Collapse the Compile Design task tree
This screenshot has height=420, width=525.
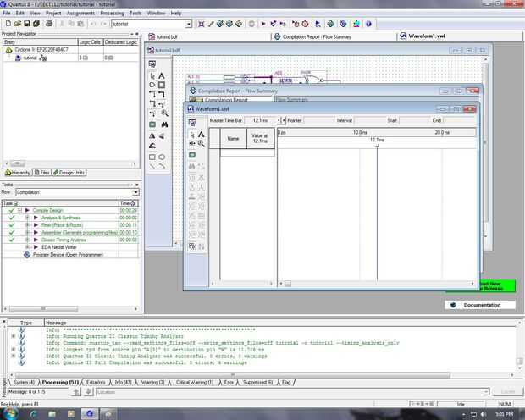tap(19, 210)
